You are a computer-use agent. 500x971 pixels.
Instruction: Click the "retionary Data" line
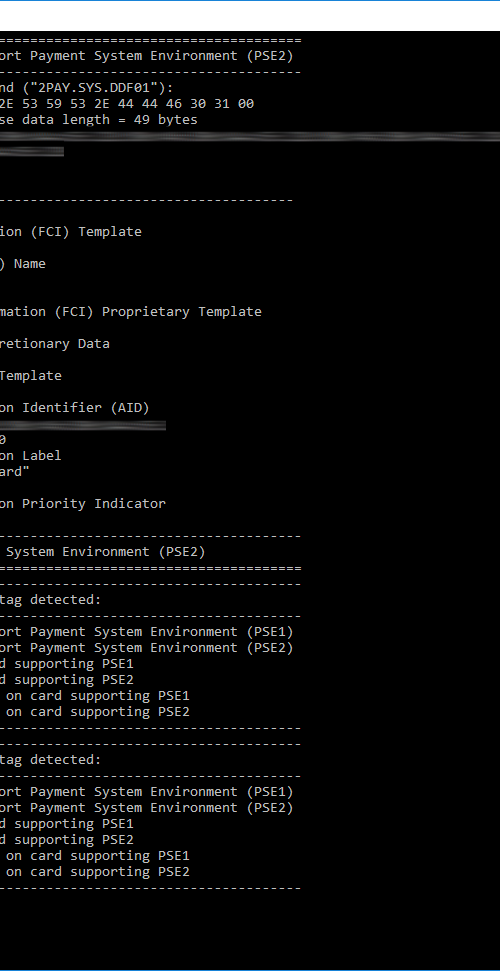tap(55, 344)
